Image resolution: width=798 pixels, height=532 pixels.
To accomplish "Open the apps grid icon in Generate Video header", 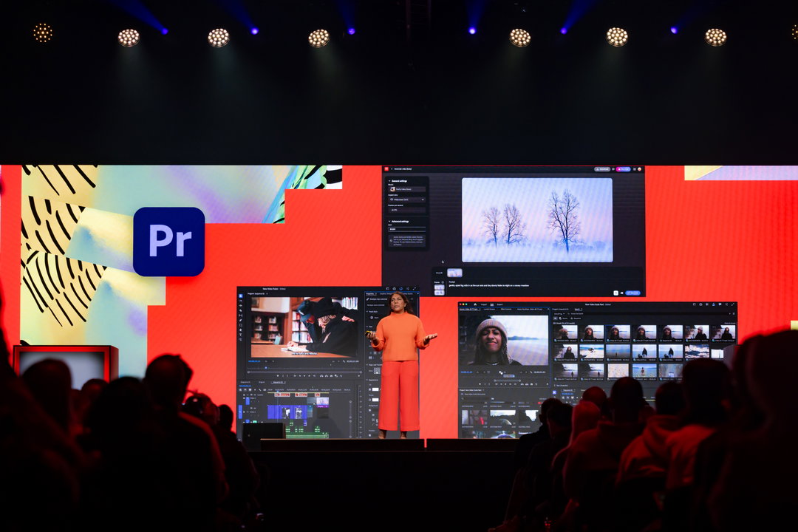I will tap(635, 169).
